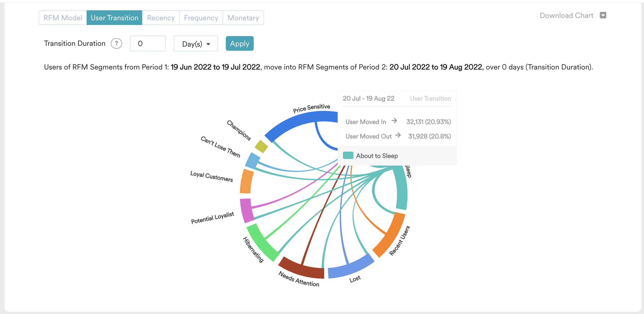Image resolution: width=644 pixels, height=314 pixels.
Task: Open the Recency tab
Action: click(x=161, y=17)
